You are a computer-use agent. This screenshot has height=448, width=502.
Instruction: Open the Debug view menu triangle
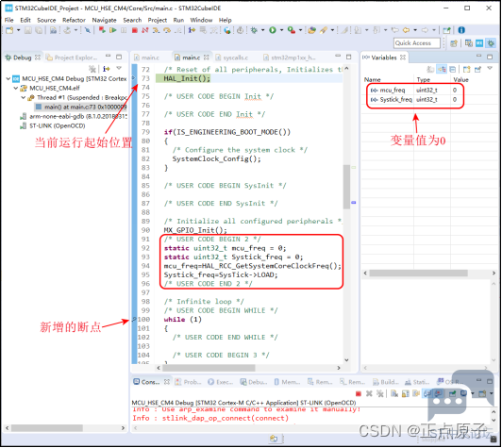[119, 69]
